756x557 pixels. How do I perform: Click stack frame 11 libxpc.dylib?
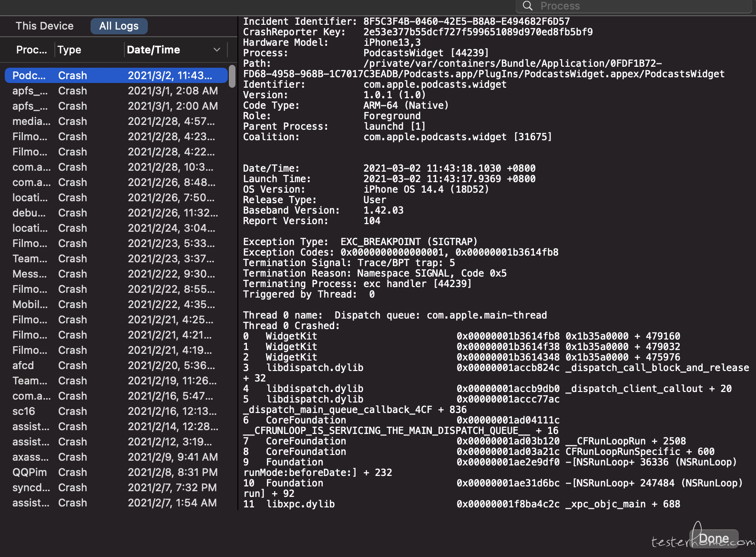point(461,504)
